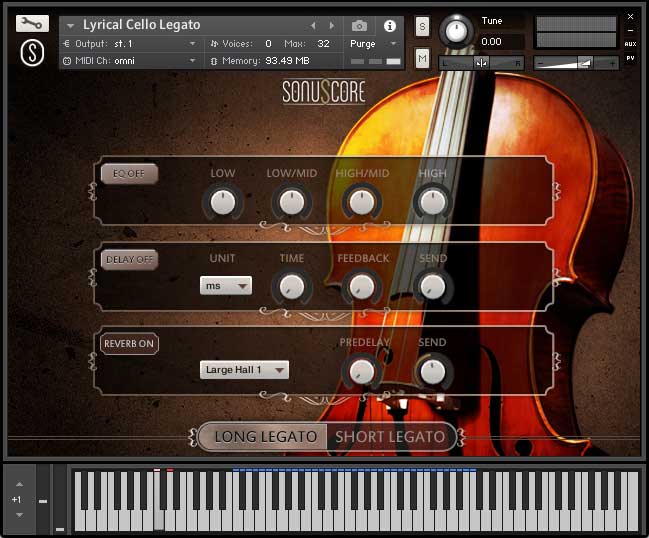Click the pitch bend wheel strip
The image size is (649, 538).
[x=43, y=500]
